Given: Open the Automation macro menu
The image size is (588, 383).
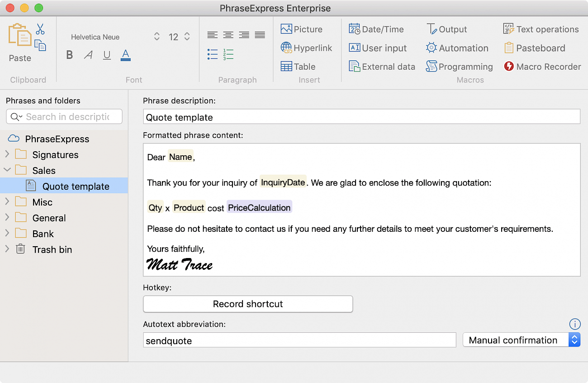Looking at the screenshot, I should [457, 48].
